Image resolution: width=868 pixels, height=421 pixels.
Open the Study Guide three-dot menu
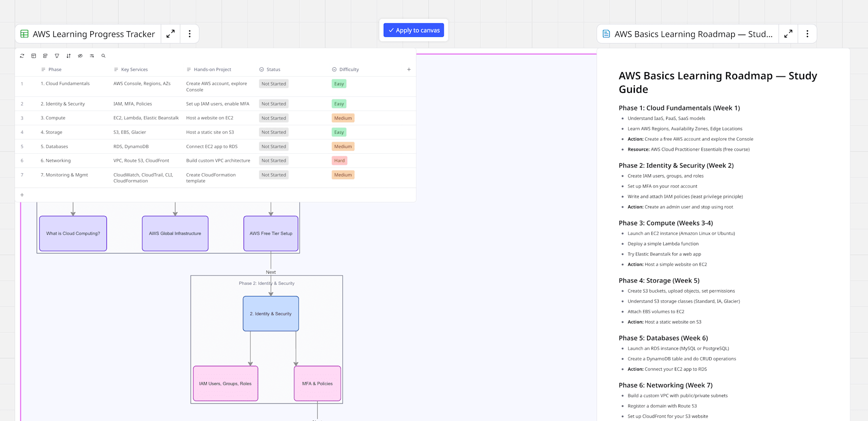(807, 34)
